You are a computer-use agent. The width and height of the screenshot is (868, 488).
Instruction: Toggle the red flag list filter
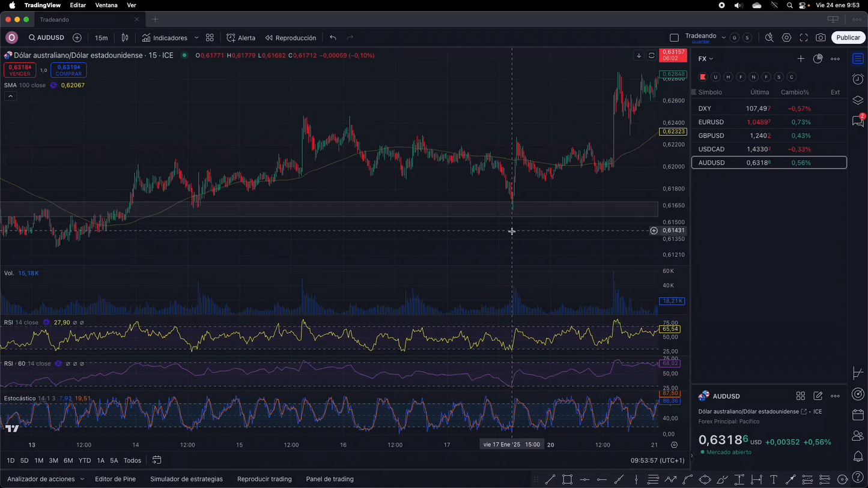pos(703,77)
